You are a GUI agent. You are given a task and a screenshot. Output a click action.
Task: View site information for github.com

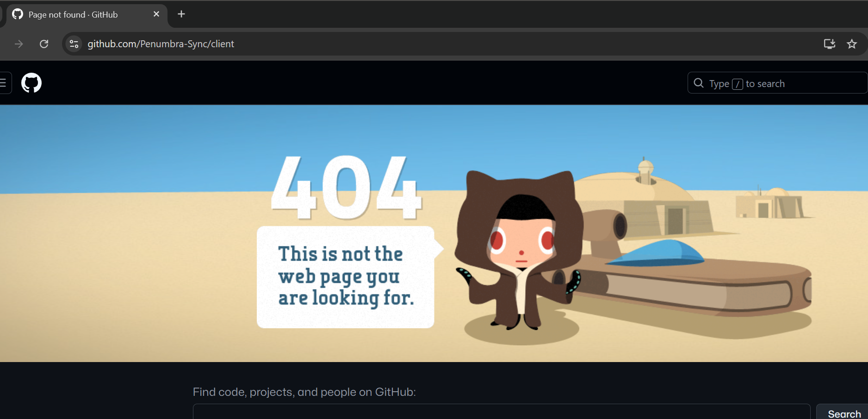click(74, 44)
